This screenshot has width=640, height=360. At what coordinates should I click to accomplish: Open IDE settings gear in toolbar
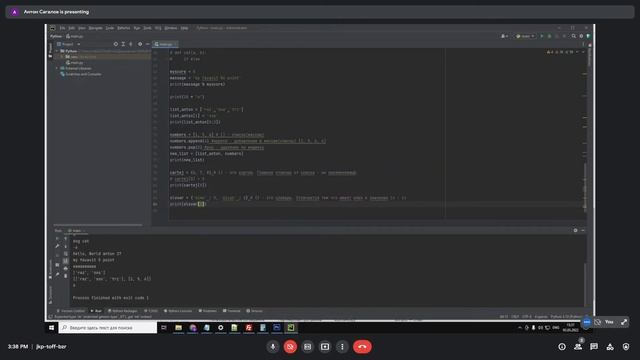click(581, 36)
